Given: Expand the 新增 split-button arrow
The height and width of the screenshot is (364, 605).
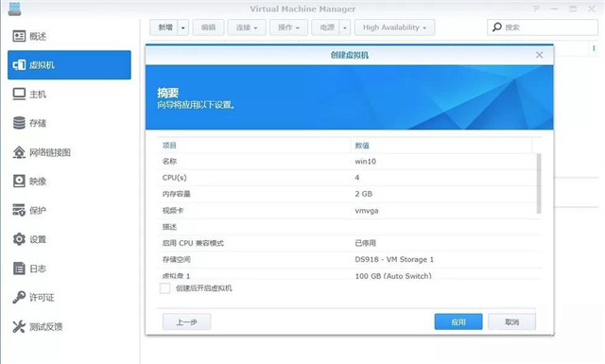Looking at the screenshot, I should tap(183, 27).
